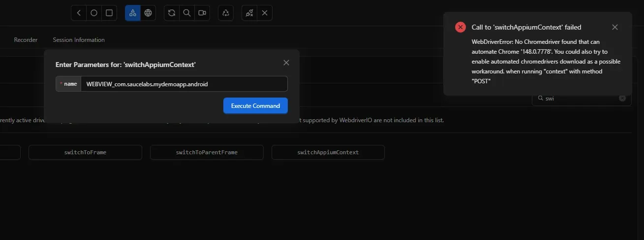Refresh source and screenshot
644x240 pixels.
[x=172, y=13]
